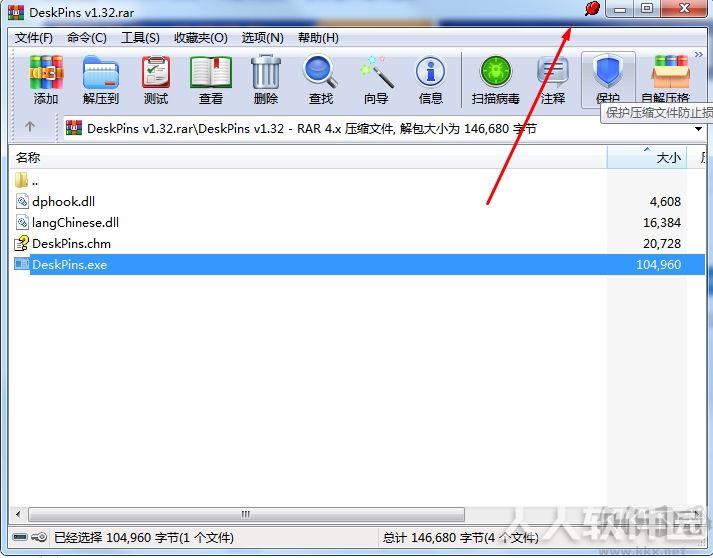The image size is (713, 558).
Task: Click the dphook.dll file icon
Action: pyautogui.click(x=22, y=201)
